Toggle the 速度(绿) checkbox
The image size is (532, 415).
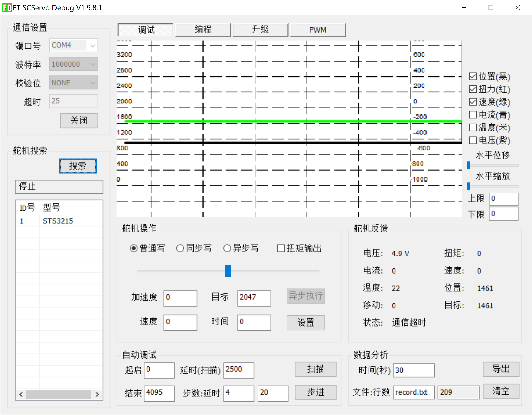(473, 102)
